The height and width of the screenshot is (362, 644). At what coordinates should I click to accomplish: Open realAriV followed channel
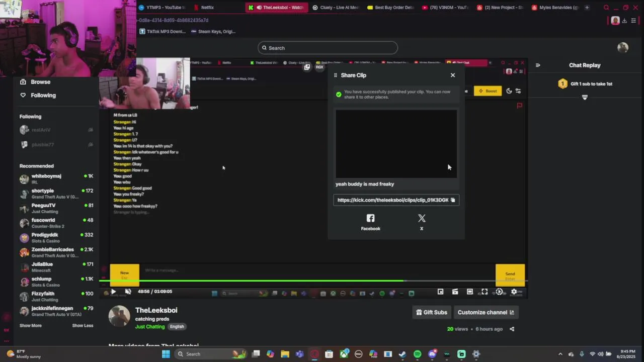[56, 130]
